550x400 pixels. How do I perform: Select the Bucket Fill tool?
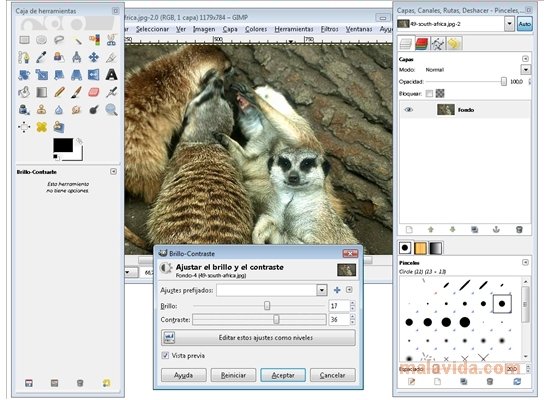(24, 92)
